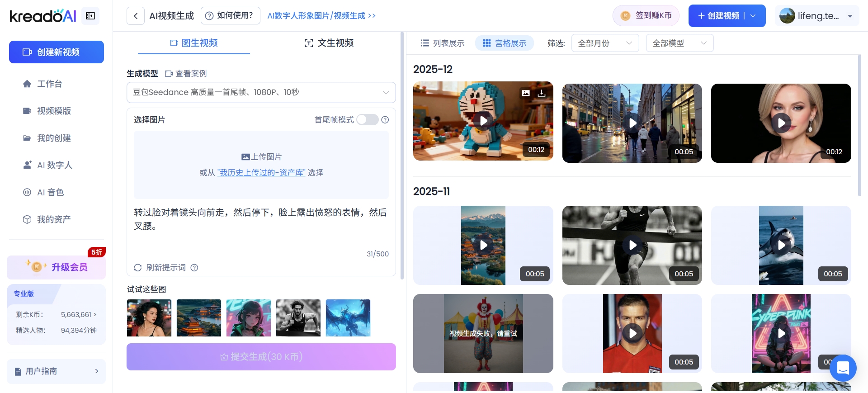Expand the 全部月份 filter dropdown
Viewport: 868px width, 393px height.
pyautogui.click(x=605, y=43)
